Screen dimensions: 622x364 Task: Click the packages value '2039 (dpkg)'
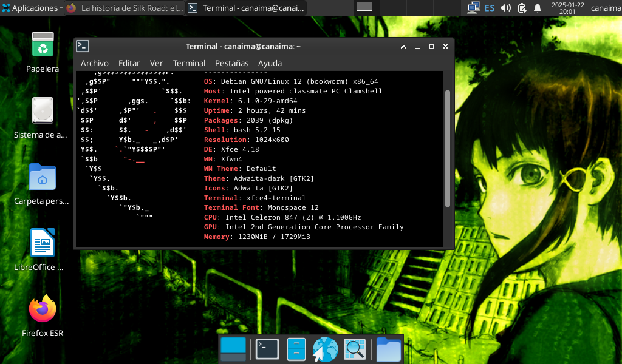(270, 120)
